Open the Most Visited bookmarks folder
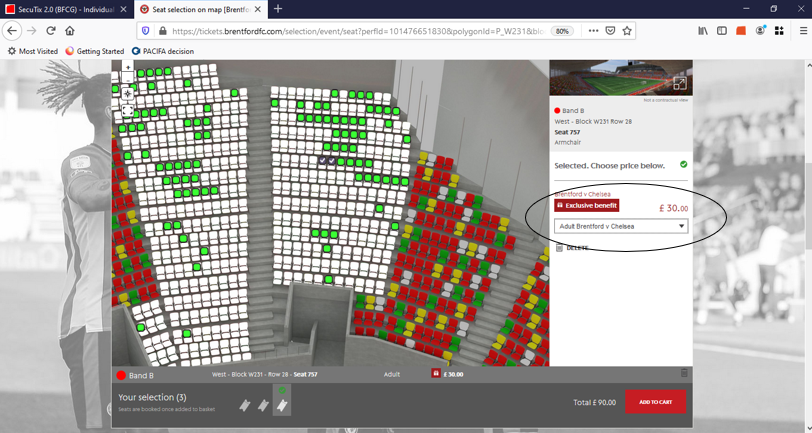 pyautogui.click(x=33, y=51)
